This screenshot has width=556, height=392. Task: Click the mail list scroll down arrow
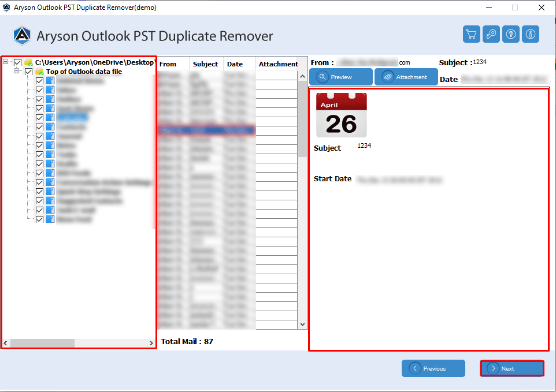pyautogui.click(x=302, y=324)
